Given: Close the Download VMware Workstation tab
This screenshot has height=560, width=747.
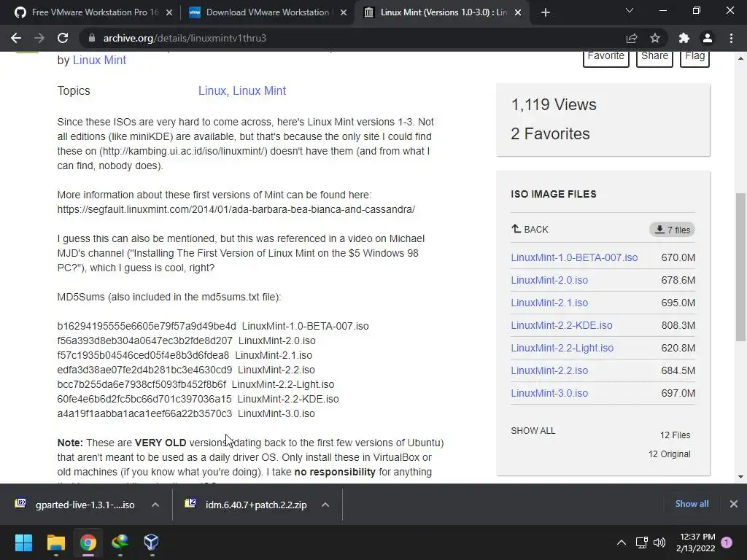Looking at the screenshot, I should (344, 12).
